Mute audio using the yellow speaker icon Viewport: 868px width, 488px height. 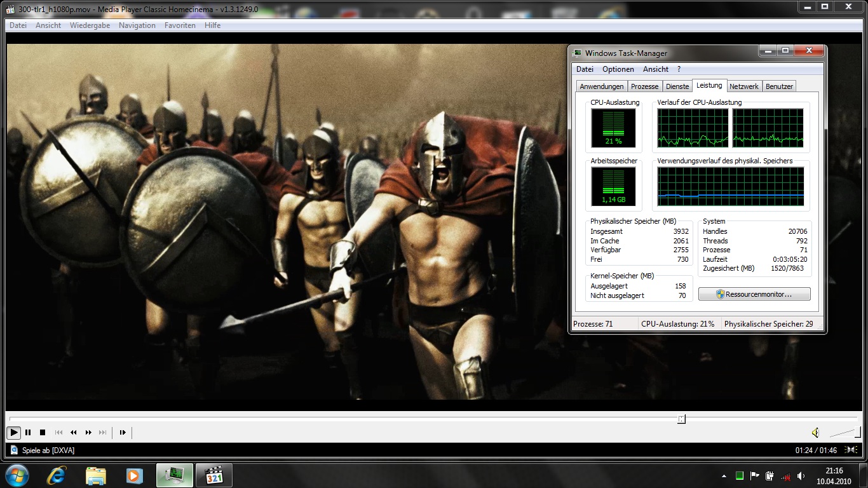point(815,433)
